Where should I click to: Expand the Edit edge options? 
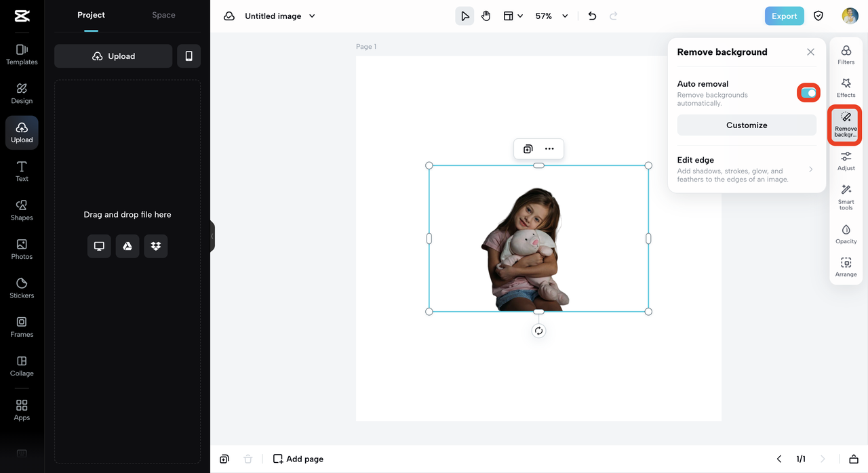click(746, 169)
